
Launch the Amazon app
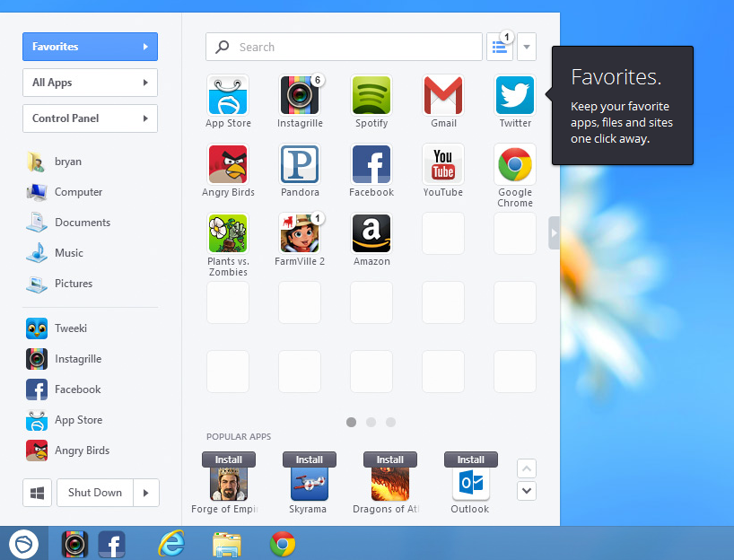(371, 232)
